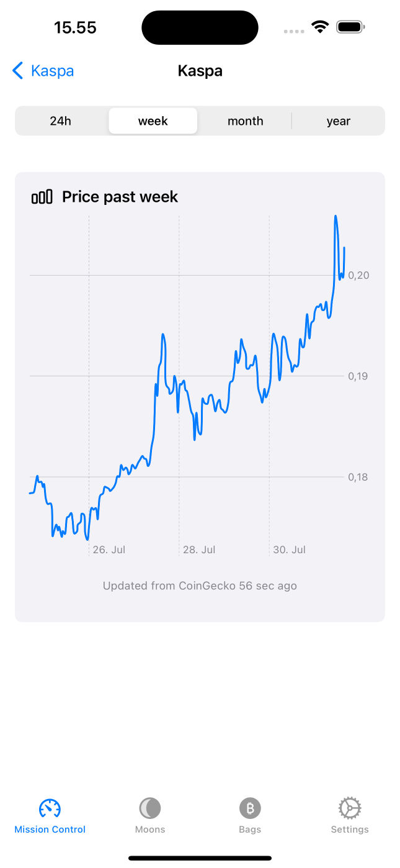The height and width of the screenshot is (868, 400).
Task: Tap the Moons tab label
Action: 150,830
